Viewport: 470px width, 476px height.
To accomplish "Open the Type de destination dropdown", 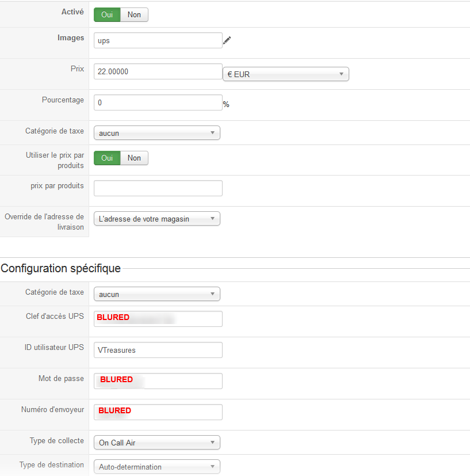I will [x=156, y=467].
